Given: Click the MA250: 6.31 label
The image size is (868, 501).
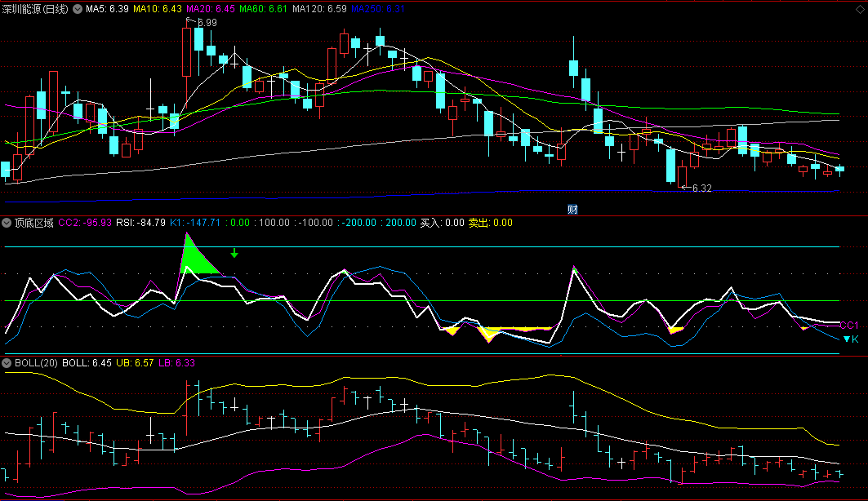Looking at the screenshot, I should (x=378, y=9).
